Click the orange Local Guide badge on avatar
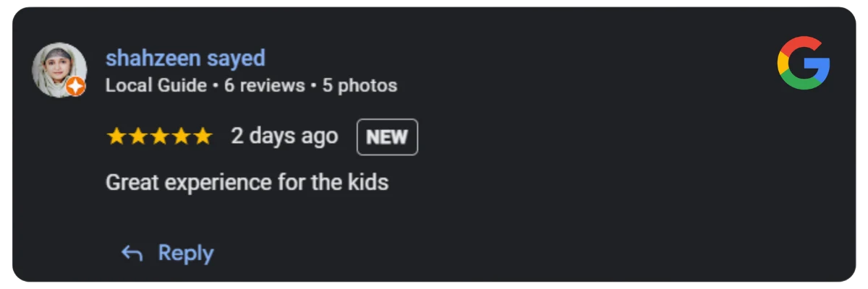This screenshot has width=868, height=289. point(76,87)
